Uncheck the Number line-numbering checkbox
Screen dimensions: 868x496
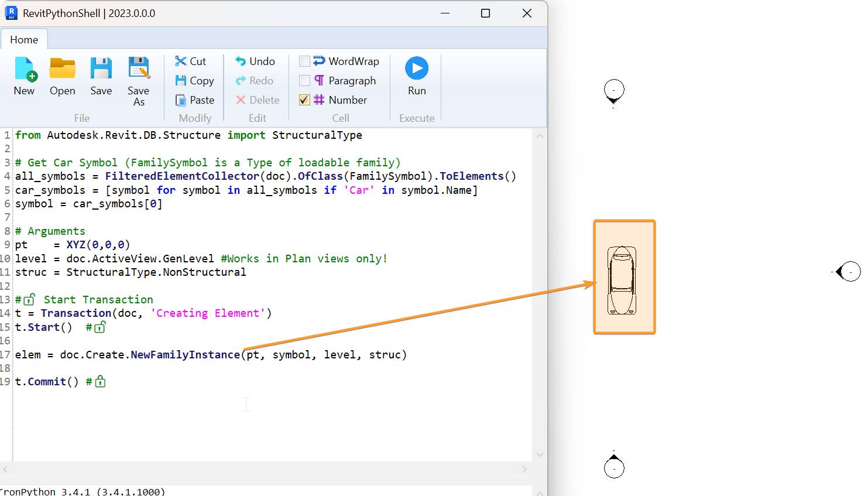coord(304,100)
